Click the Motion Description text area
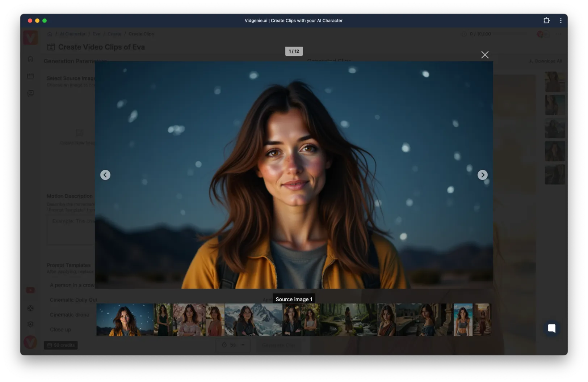The height and width of the screenshot is (382, 588). pos(71,230)
